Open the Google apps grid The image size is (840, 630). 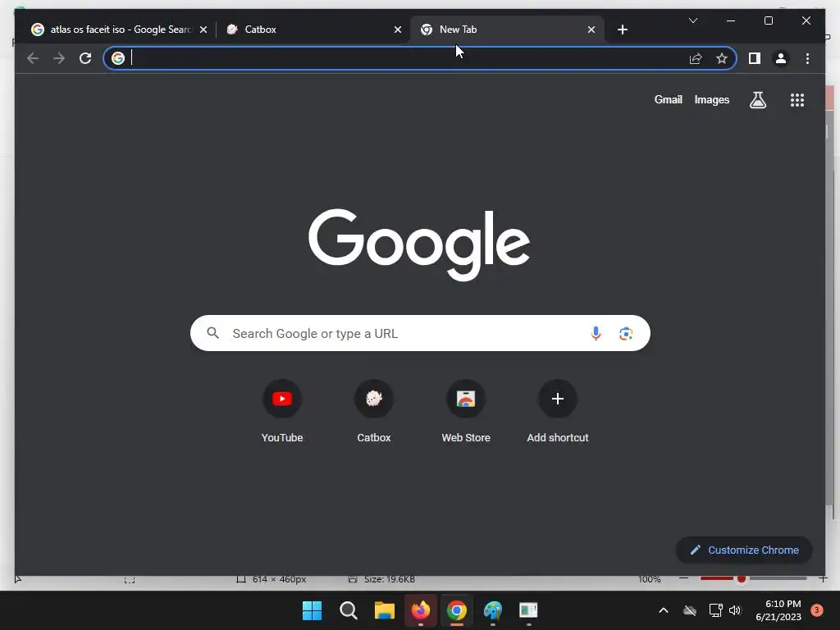click(797, 99)
